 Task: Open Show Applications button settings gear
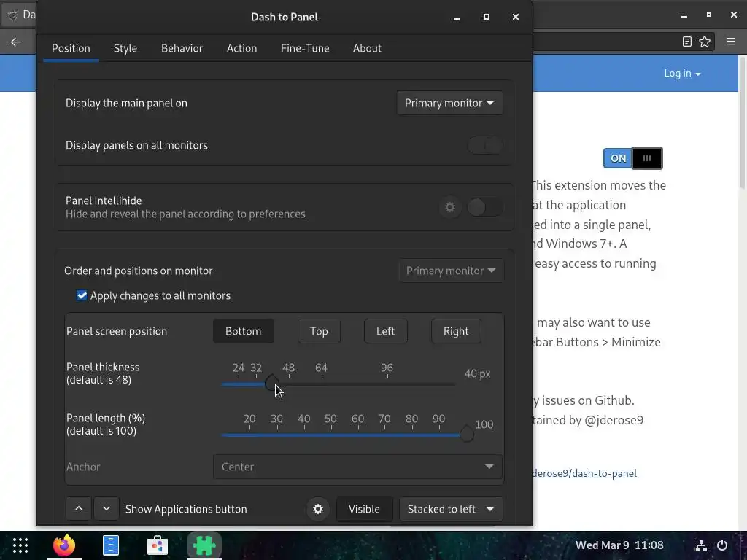[318, 509]
